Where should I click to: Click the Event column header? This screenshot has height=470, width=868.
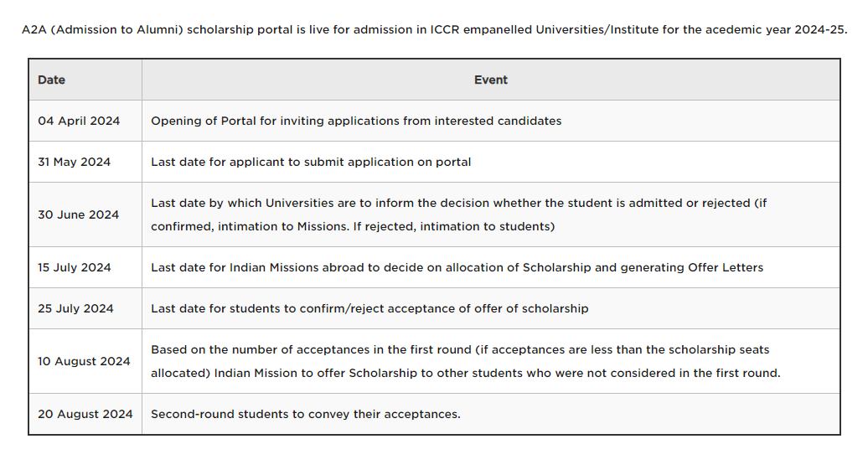[490, 80]
